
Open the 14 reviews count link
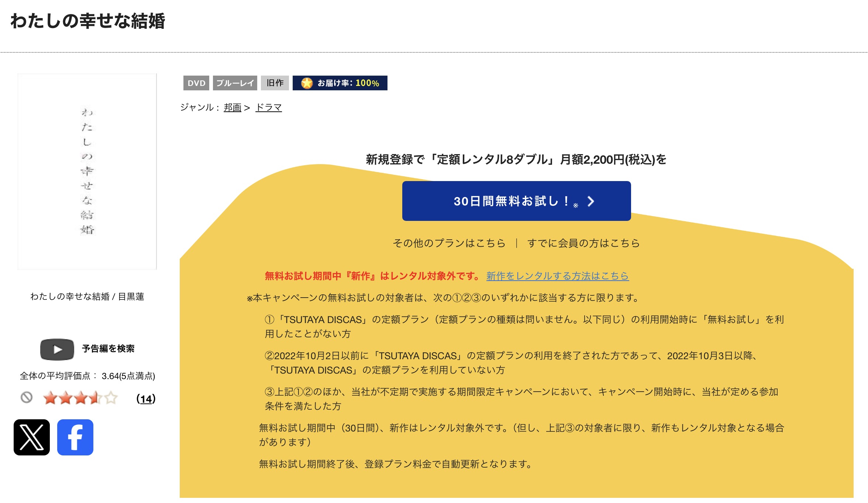(x=146, y=399)
